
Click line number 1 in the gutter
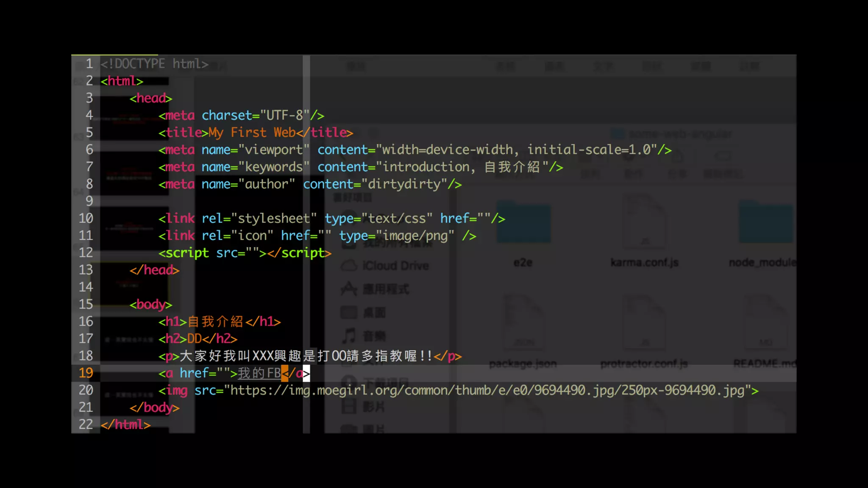[89, 64]
